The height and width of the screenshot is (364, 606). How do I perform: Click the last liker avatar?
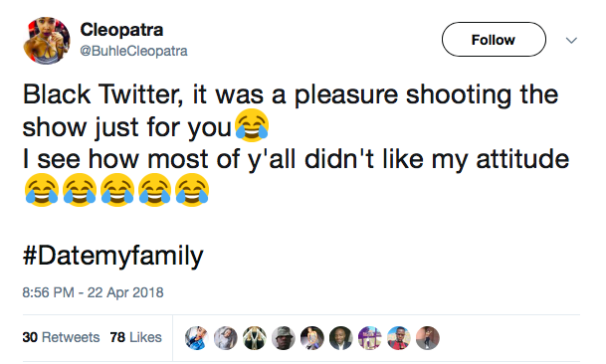428,338
